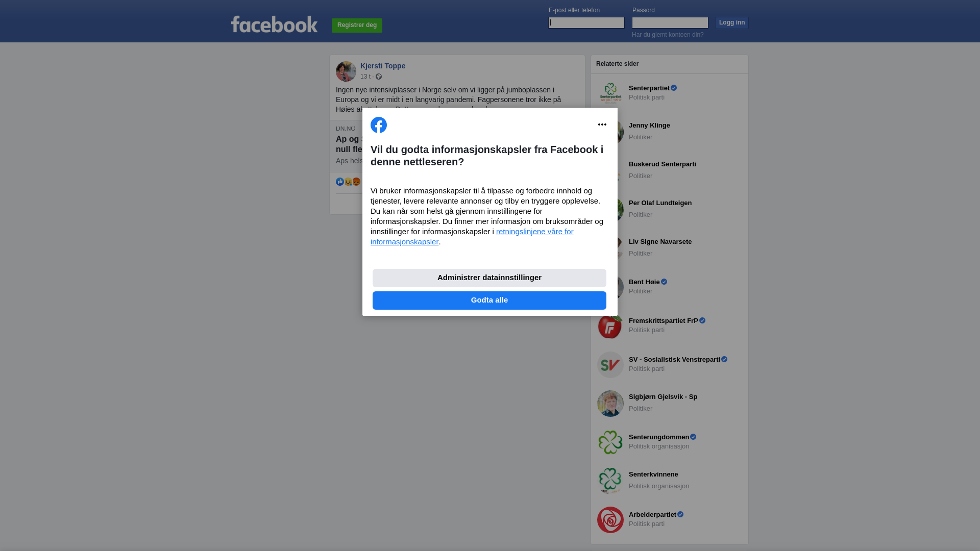
Task: Open Sigbjørn Gjelsvik - Sp page
Action: click(663, 397)
